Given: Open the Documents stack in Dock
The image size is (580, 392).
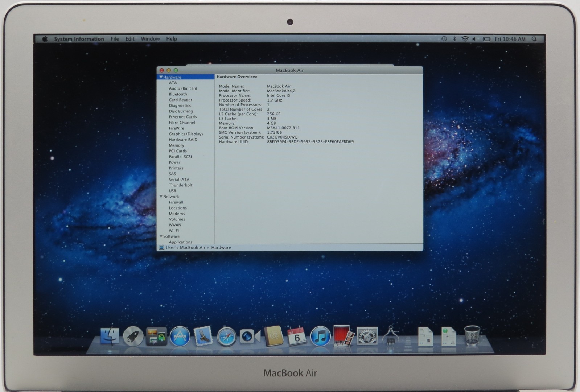Looking at the screenshot, I should point(425,337).
